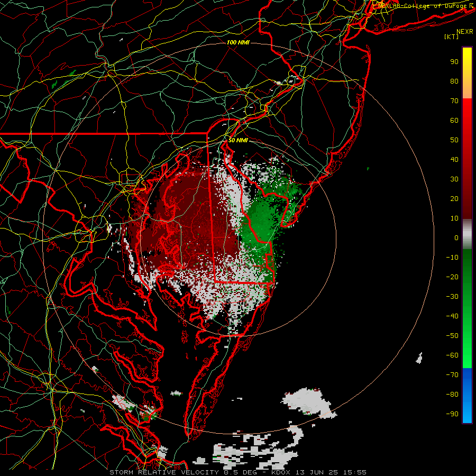Screen dimensions: 476x476
Task: Click the 0 value on velocity scale
Action: [x=456, y=237]
